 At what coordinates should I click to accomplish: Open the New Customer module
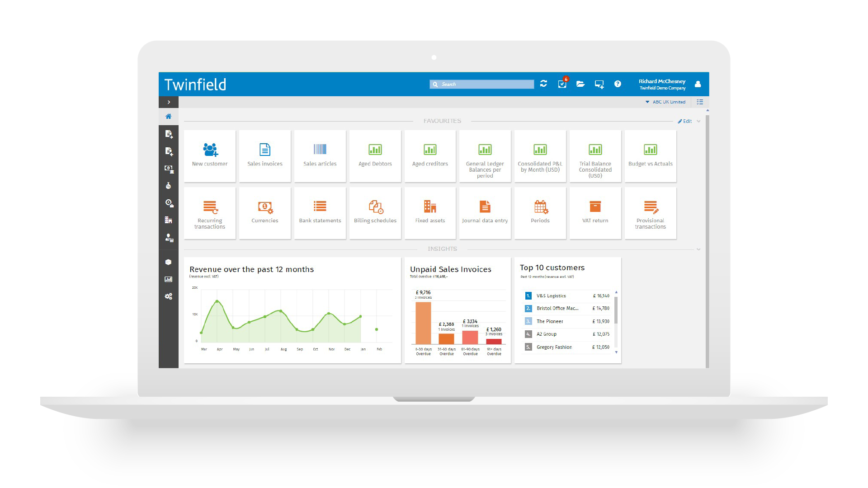pyautogui.click(x=209, y=155)
